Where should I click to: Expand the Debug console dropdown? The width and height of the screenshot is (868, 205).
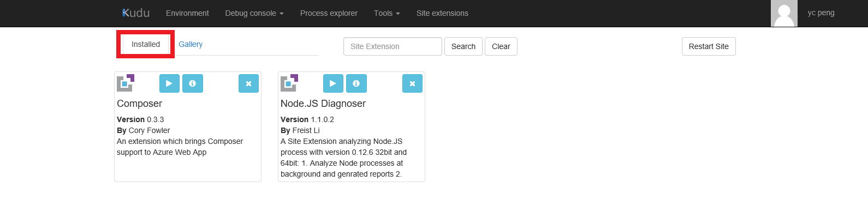point(254,13)
